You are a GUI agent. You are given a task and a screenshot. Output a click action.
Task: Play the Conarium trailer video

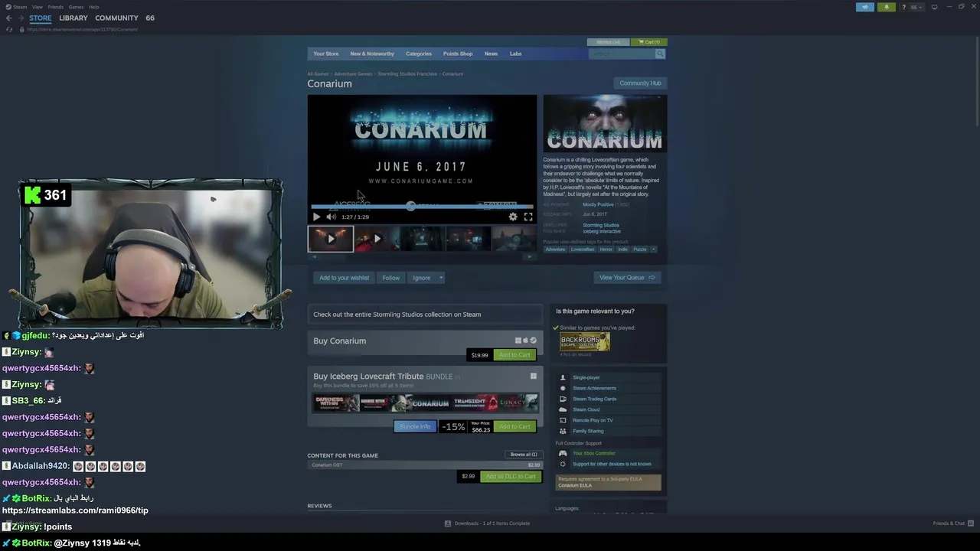316,217
